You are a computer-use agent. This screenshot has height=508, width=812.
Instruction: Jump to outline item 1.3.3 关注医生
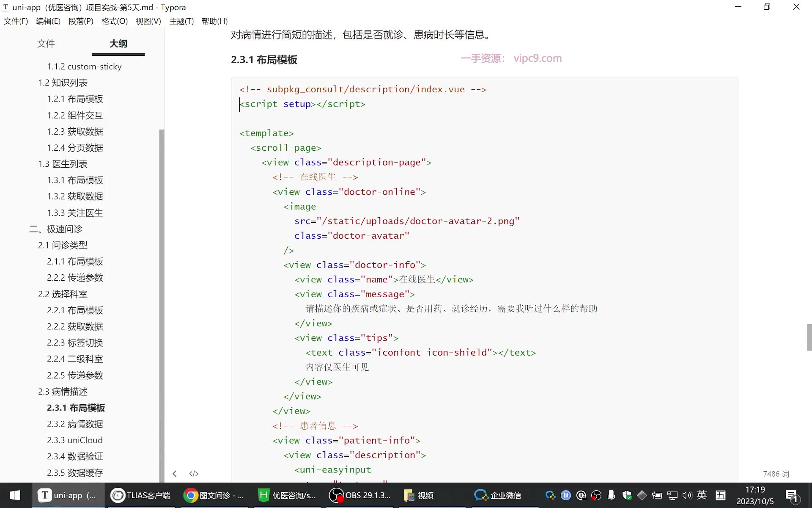[75, 213]
